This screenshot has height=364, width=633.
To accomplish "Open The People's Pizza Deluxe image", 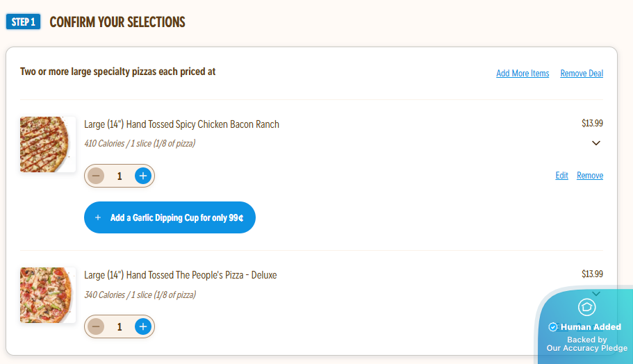I will coord(47,295).
